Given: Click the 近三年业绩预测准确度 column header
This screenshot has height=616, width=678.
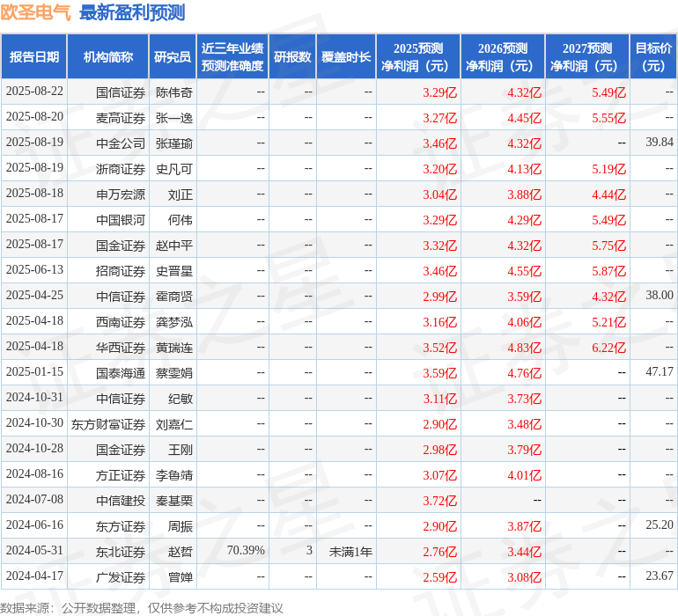Looking at the screenshot, I should pyautogui.click(x=232, y=56).
